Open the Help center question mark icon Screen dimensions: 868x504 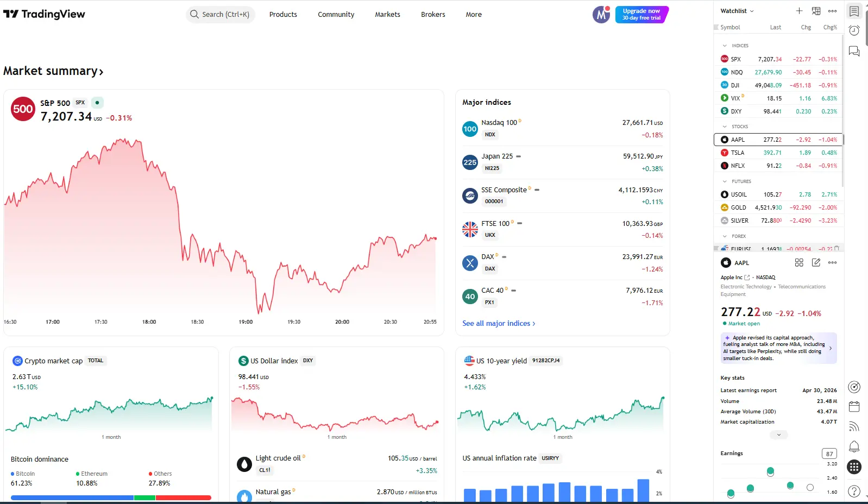(x=854, y=491)
